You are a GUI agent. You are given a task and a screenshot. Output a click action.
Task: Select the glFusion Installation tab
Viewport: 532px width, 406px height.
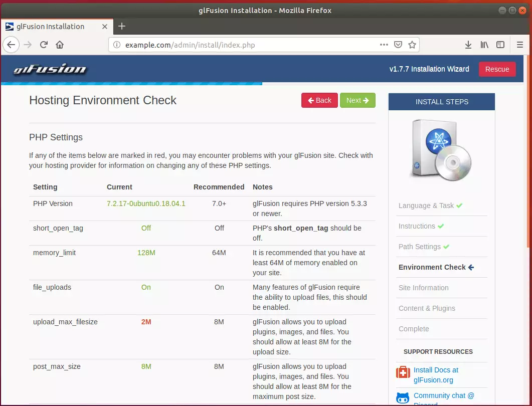point(57,27)
